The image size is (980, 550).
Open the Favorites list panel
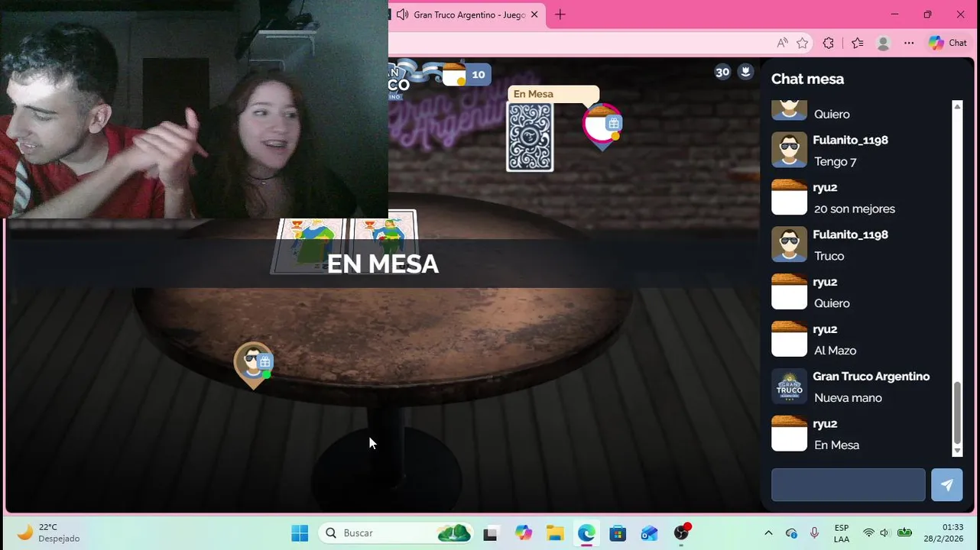click(857, 43)
